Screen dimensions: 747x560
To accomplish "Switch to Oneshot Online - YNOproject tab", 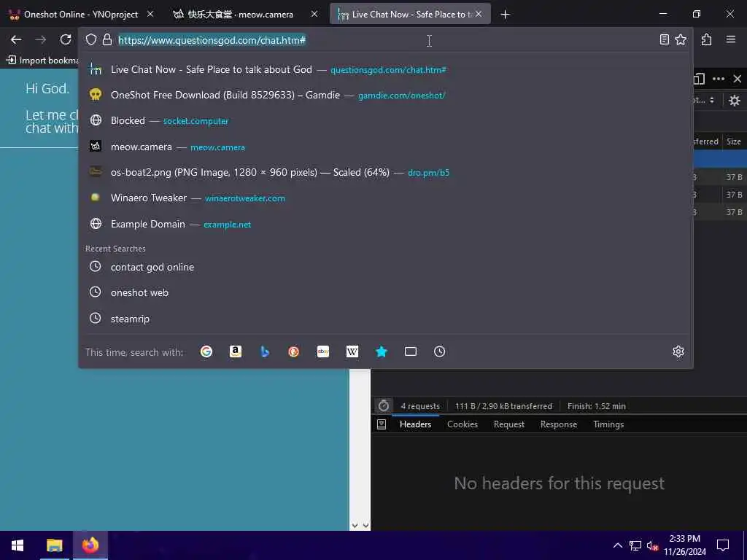I will pyautogui.click(x=80, y=15).
